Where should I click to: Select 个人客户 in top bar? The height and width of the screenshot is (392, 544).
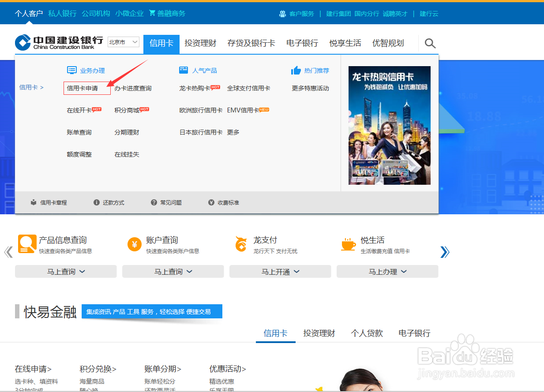[x=29, y=13]
